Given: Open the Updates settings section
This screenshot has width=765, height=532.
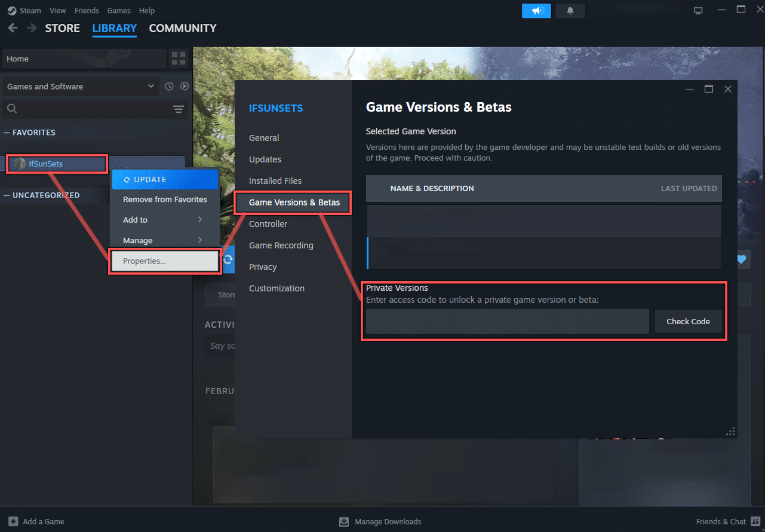Looking at the screenshot, I should [x=265, y=159].
